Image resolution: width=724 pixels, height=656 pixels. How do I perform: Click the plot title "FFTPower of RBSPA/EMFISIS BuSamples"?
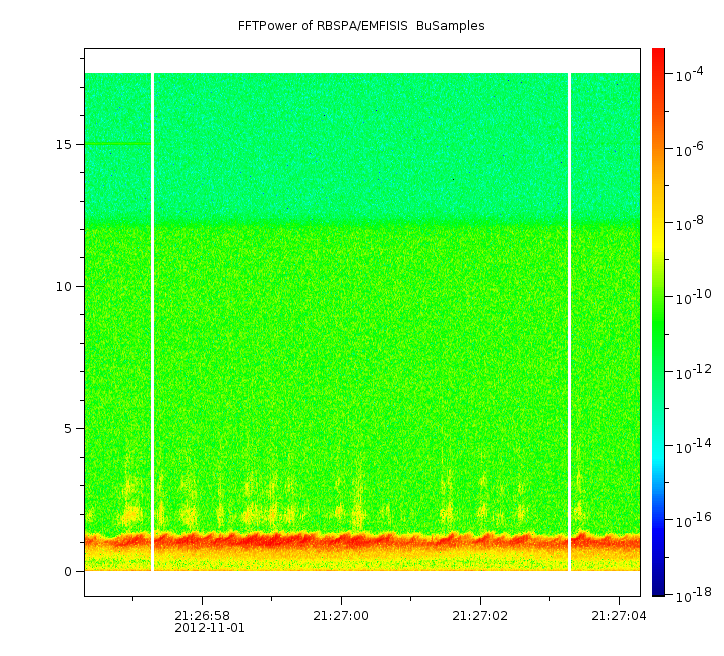point(361,26)
